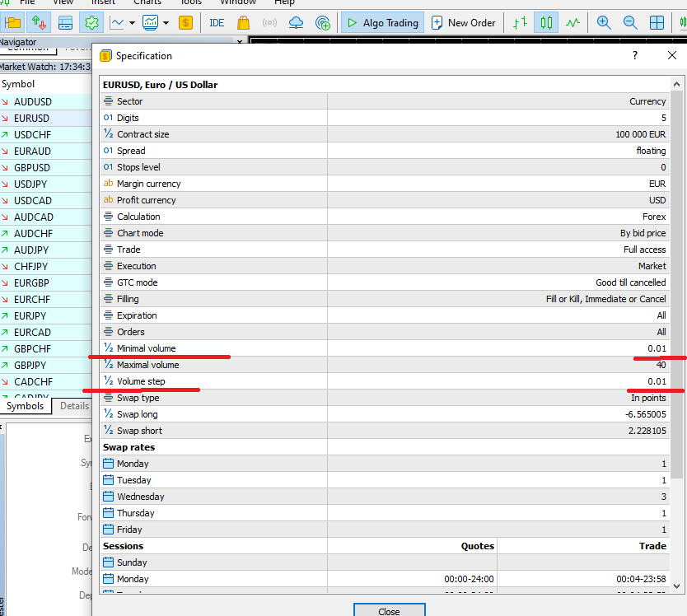Select the Execution row
Viewport: 687px width, 616px height.
[385, 266]
